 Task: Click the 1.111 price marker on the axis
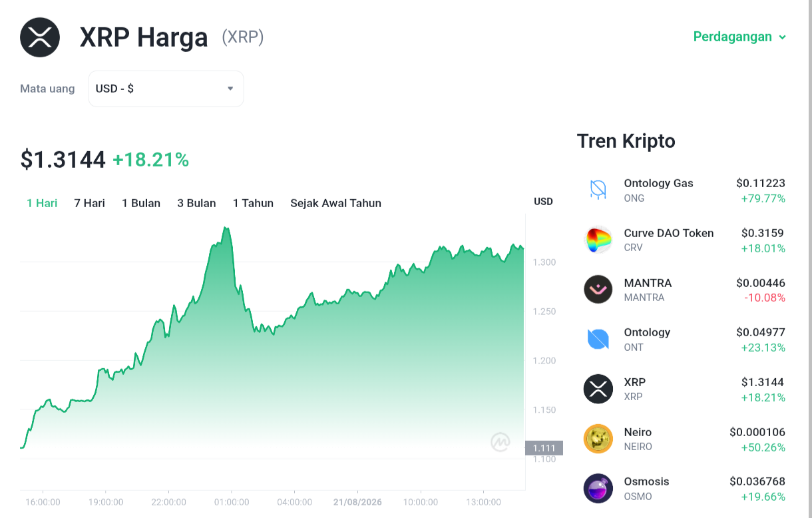544,448
